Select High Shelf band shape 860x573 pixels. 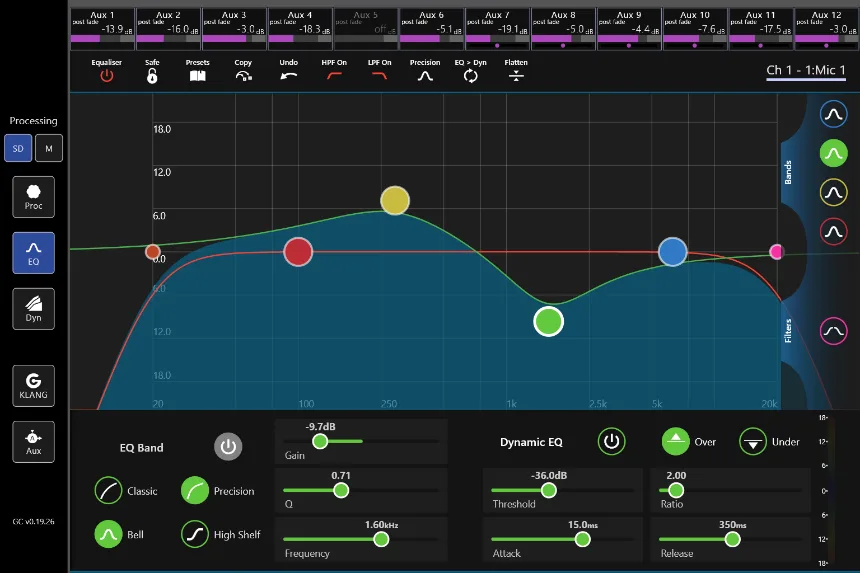(195, 534)
